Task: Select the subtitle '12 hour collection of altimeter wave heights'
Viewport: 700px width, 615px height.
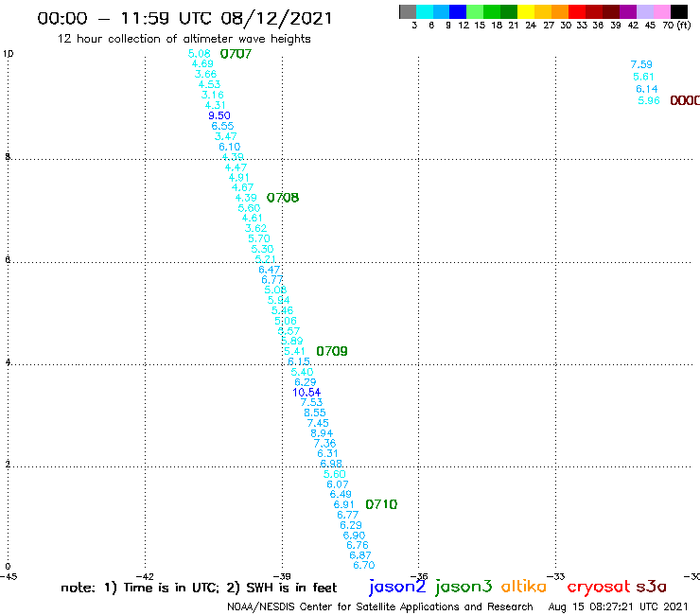Action: [x=184, y=39]
